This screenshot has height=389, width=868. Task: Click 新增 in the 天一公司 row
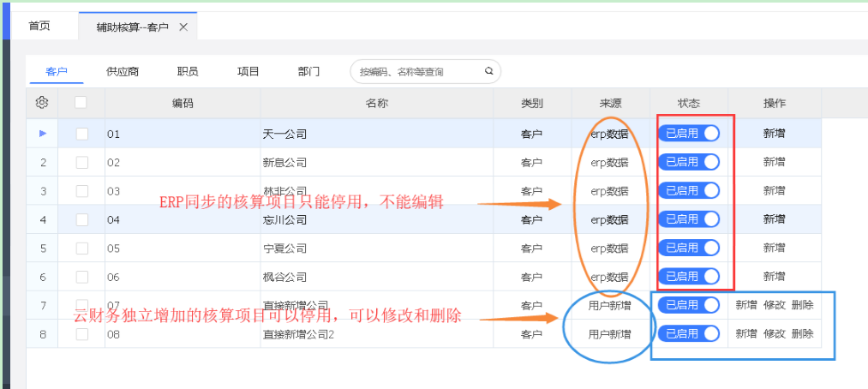774,134
